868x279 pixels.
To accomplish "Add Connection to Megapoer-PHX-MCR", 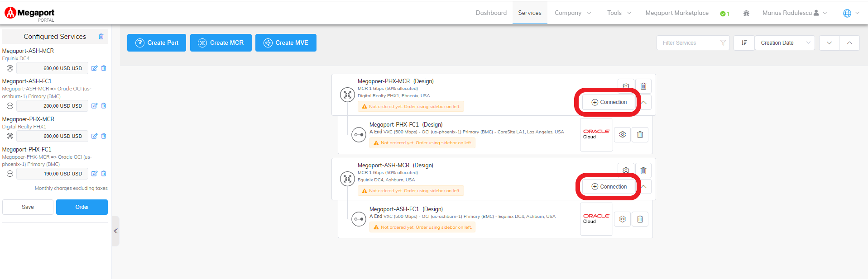I will 609,102.
